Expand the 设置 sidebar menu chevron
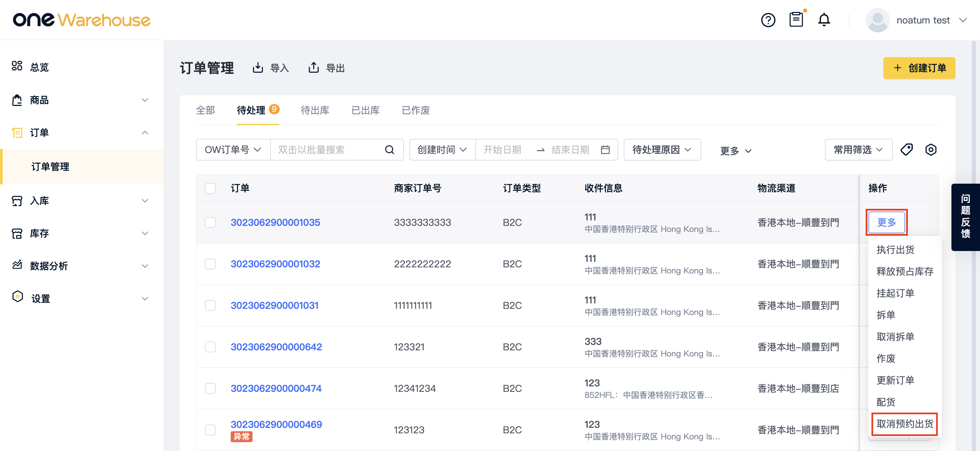Viewport: 980px width, 451px height. click(x=145, y=299)
